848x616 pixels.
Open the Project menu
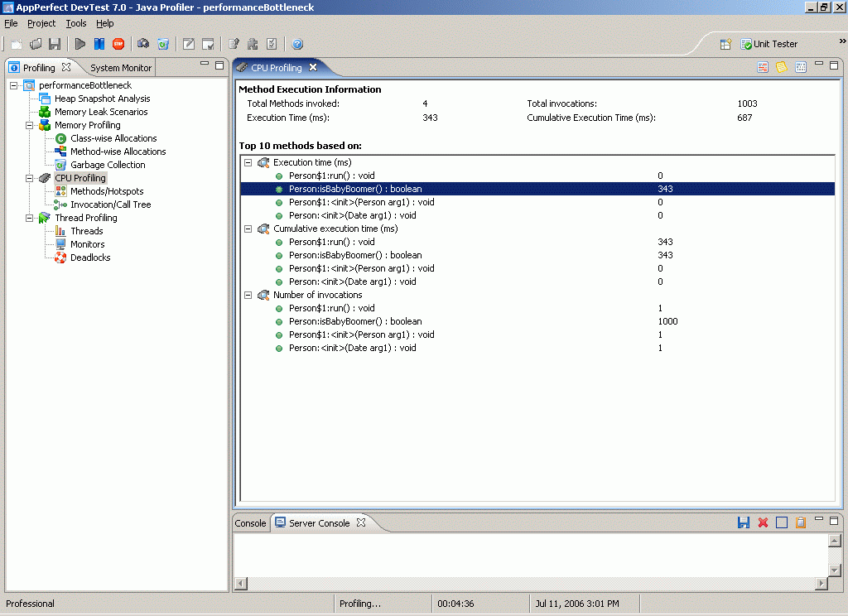pos(41,23)
